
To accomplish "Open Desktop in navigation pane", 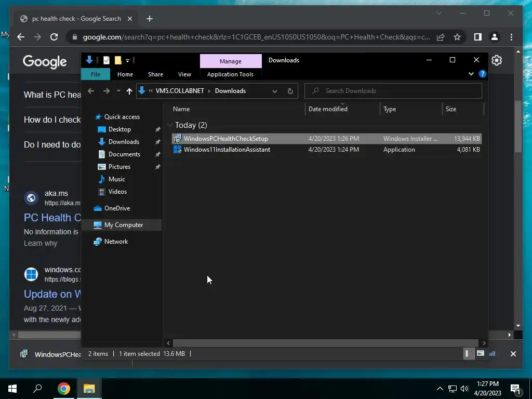I will 119,129.
